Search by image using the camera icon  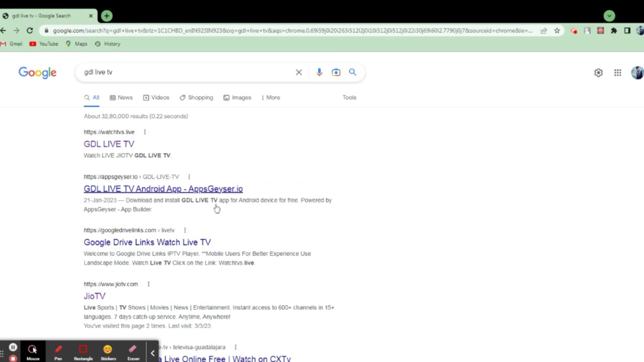(336, 72)
